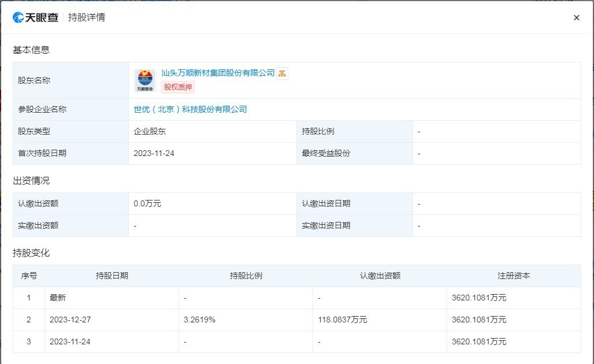
Task: Click the 序号 column header
Action: click(29, 276)
